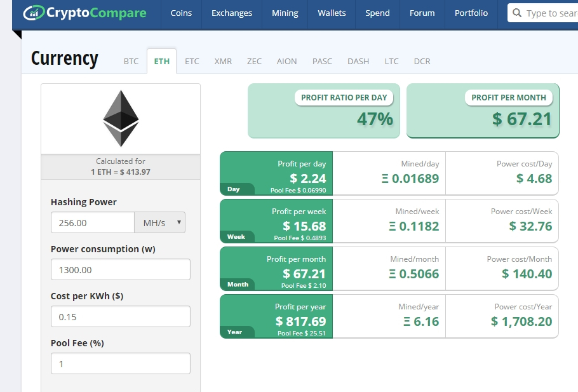The width and height of the screenshot is (578, 392).
Task: Open the Mining menu
Action: 285,13
